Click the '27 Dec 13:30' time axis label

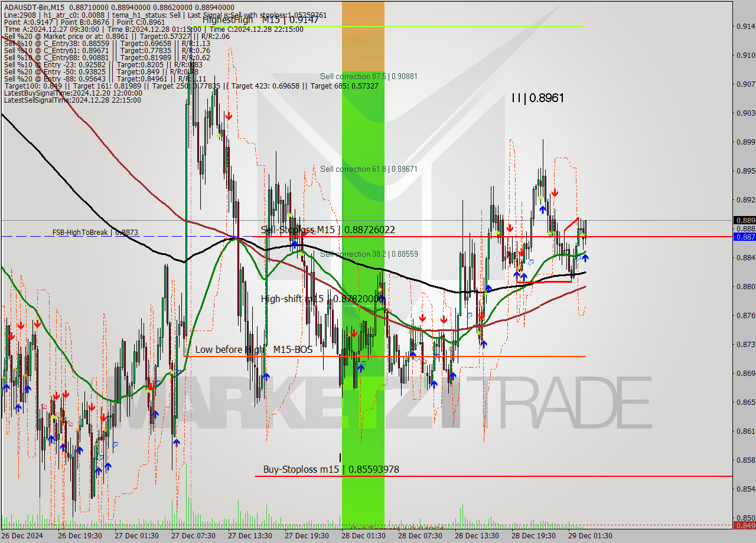(250, 536)
